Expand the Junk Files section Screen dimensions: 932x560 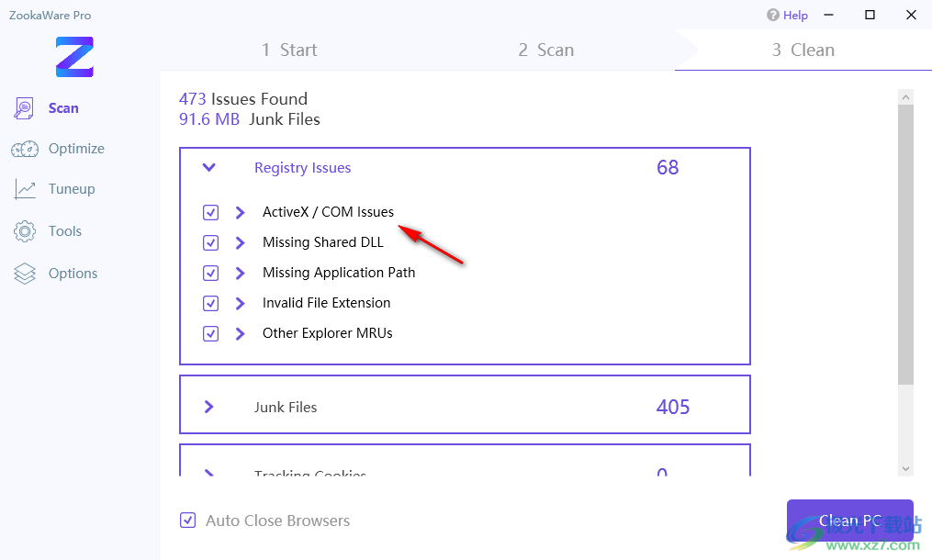209,407
